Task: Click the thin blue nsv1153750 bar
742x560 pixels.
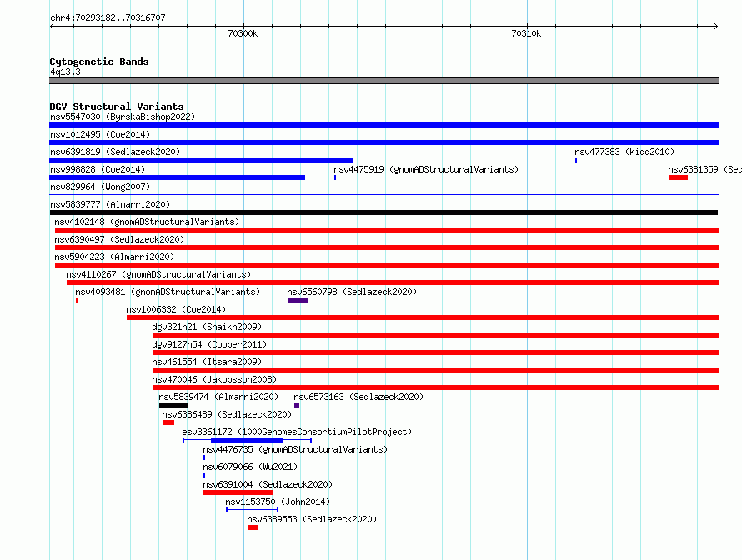Action: (252, 510)
